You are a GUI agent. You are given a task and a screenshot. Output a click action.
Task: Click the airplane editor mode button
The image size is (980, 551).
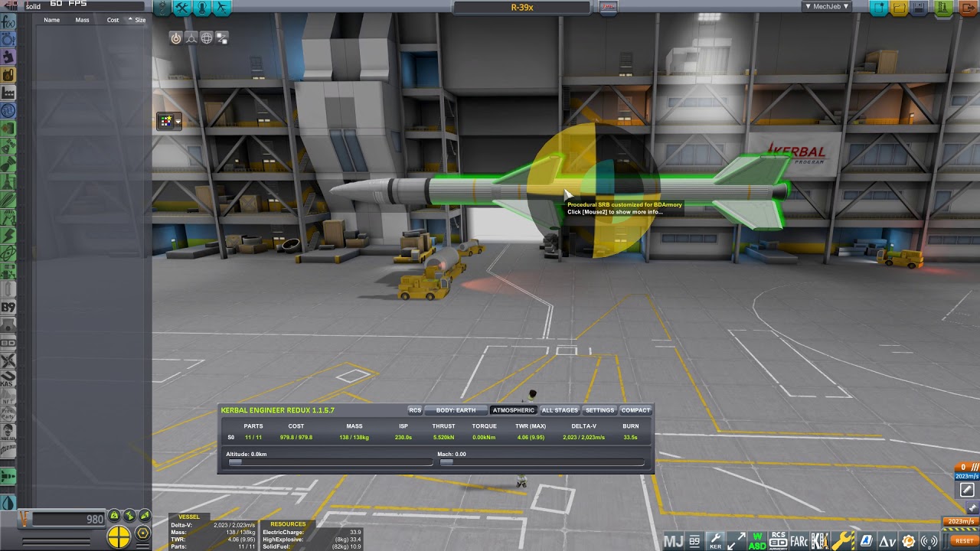[222, 8]
